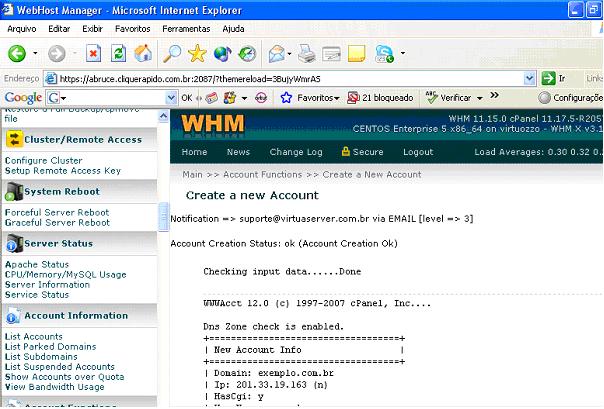Viewport: 604px width, 409px height.
Task: Print the page with printer icon
Action: click(x=307, y=53)
